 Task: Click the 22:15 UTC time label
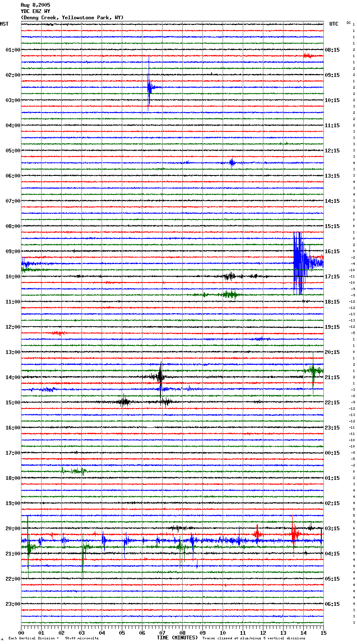pyautogui.click(x=332, y=403)
